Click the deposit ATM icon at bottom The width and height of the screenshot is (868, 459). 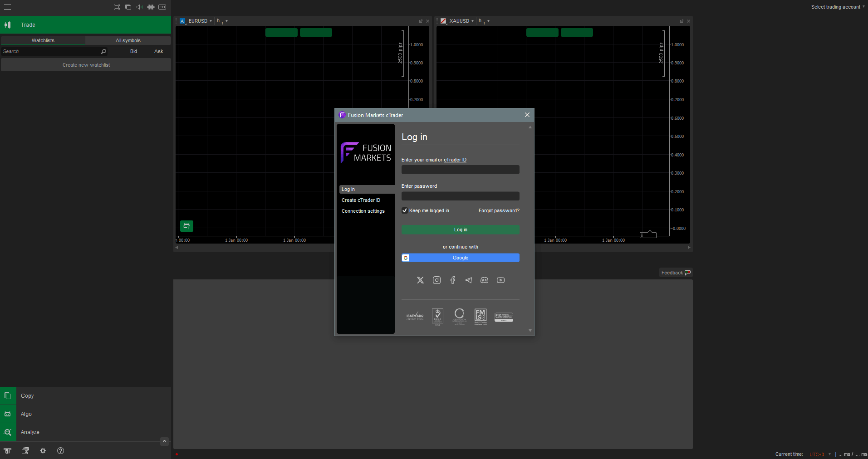pyautogui.click(x=8, y=450)
